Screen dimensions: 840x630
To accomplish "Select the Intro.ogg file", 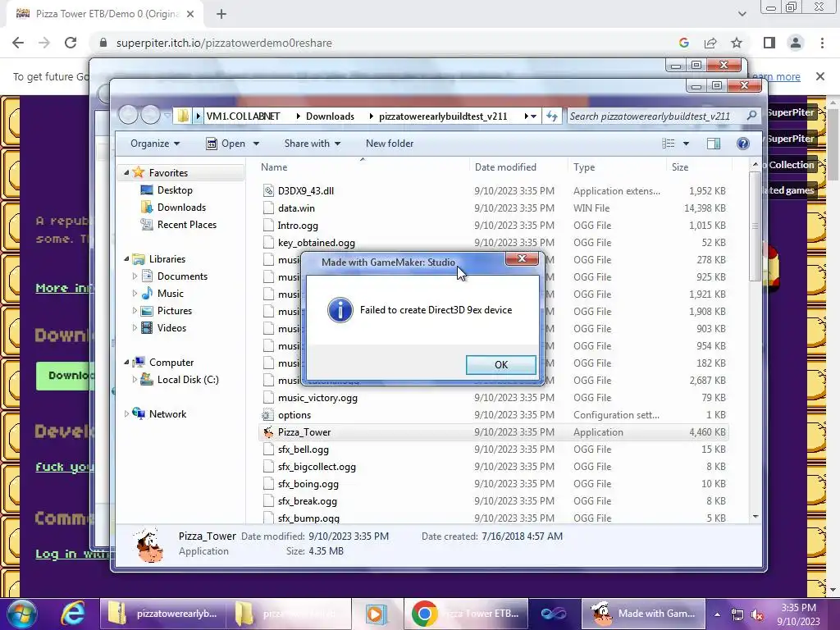I will (x=297, y=226).
